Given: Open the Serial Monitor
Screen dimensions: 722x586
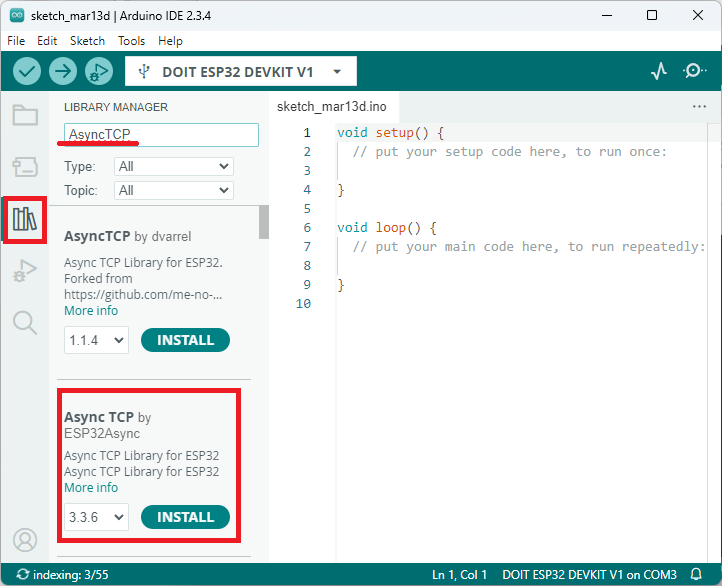Looking at the screenshot, I should 694,71.
